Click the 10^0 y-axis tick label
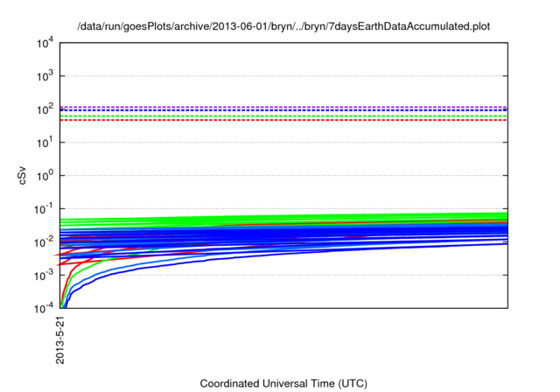The image size is (560, 392). (45, 175)
